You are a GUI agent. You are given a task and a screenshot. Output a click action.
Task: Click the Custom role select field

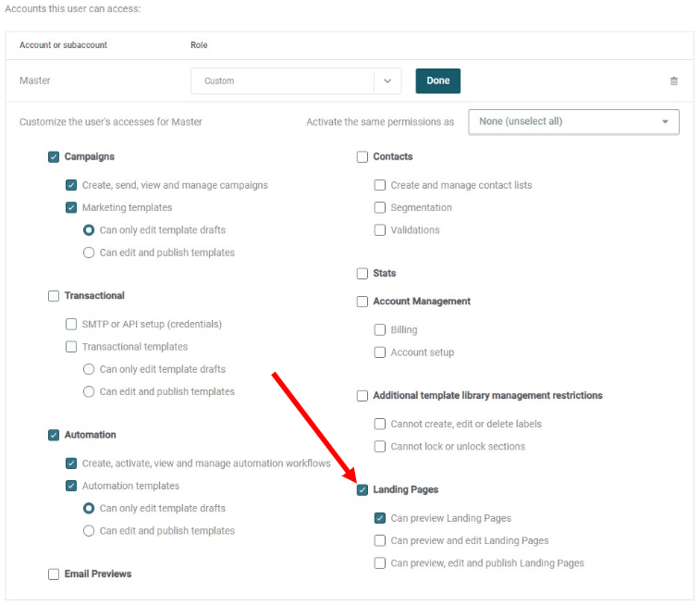tap(296, 80)
